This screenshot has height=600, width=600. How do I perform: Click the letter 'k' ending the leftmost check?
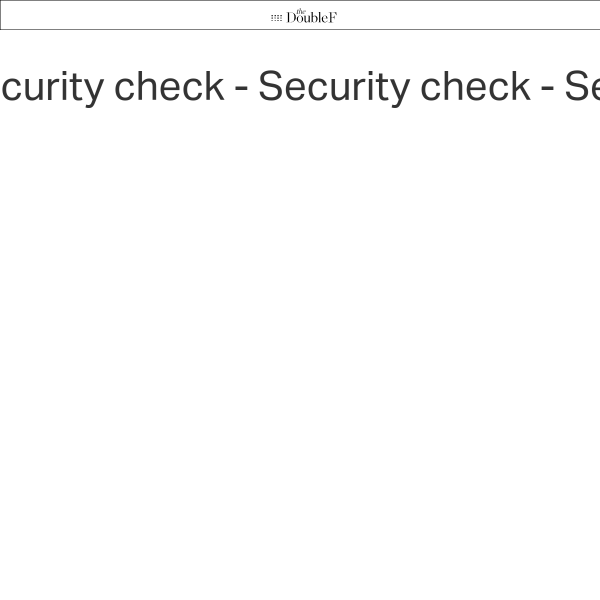click(215, 86)
